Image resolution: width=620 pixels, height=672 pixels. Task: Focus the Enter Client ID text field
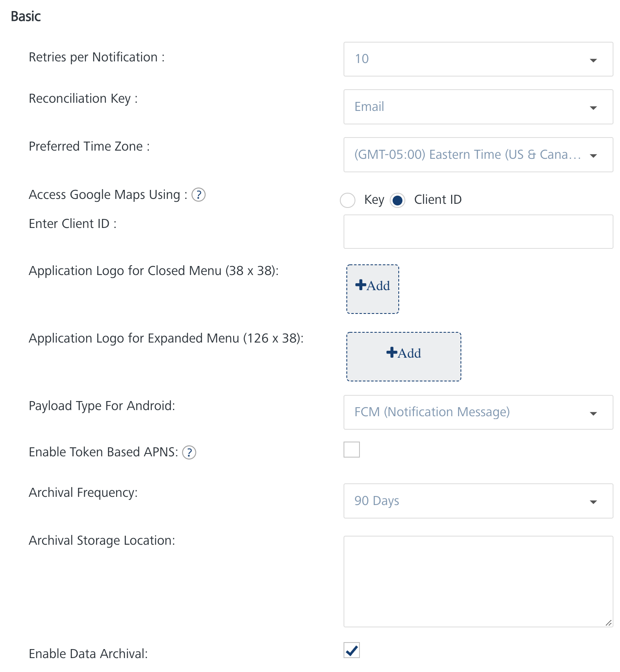(478, 232)
